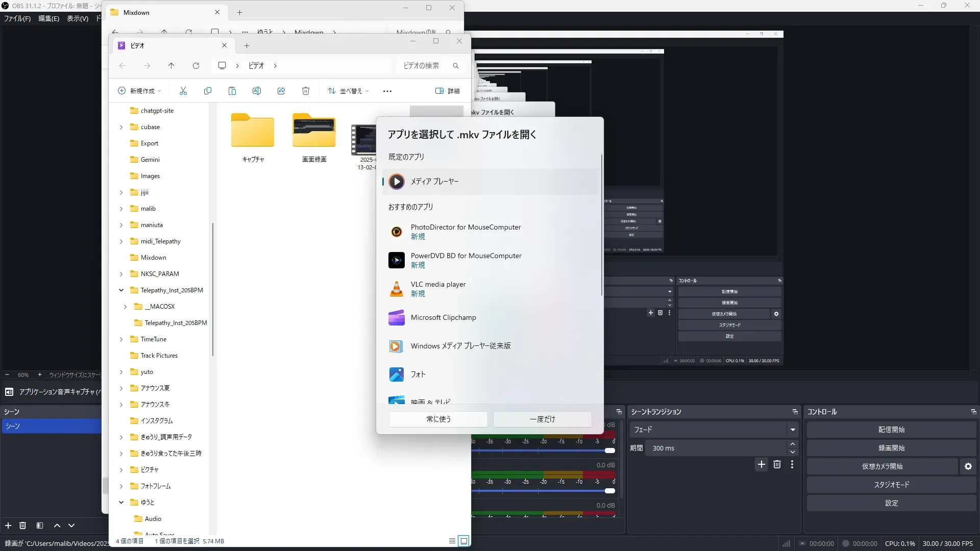The height and width of the screenshot is (551, 980).
Task: Click the Delete trash icon in Explorer toolbar
Action: click(x=306, y=91)
